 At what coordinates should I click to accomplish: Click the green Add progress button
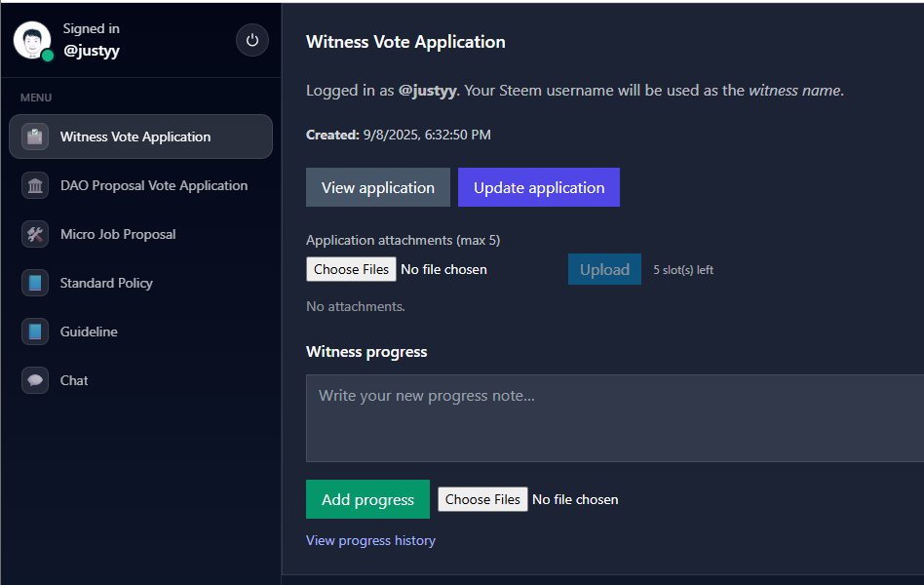(x=367, y=499)
